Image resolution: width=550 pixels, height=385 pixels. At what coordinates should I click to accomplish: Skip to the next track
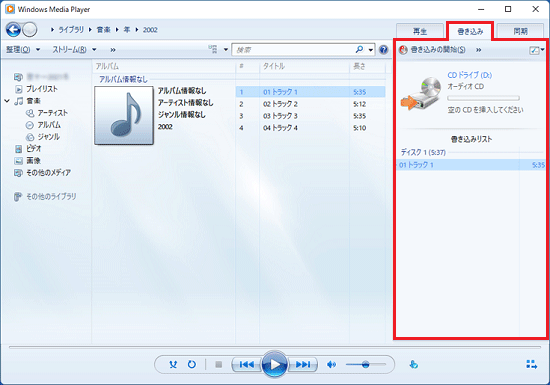click(x=303, y=365)
